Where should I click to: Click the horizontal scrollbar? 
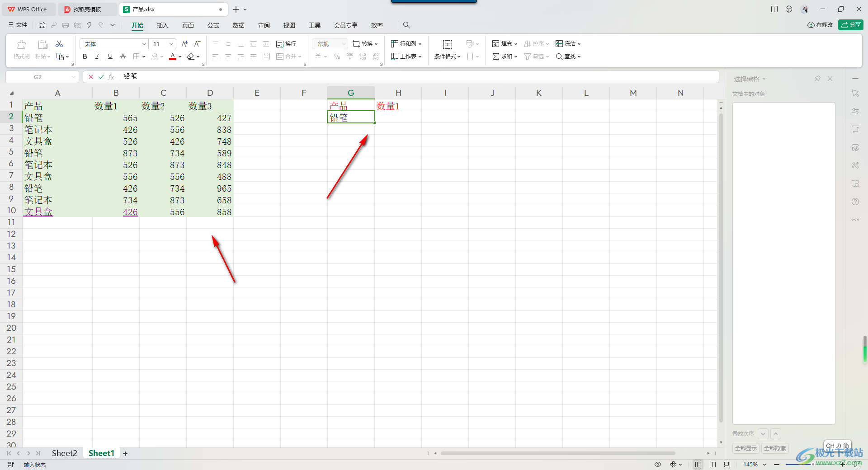(x=558, y=453)
